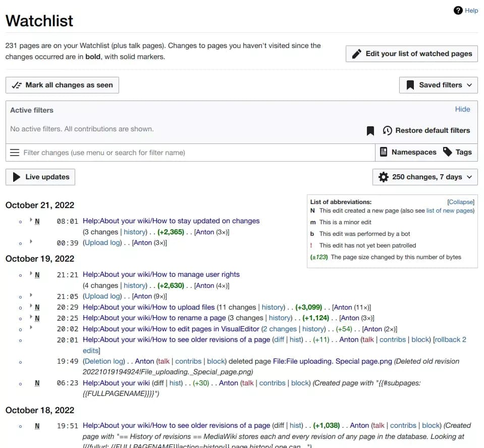
Task: Open the Namespaces filter
Action: [410, 152]
